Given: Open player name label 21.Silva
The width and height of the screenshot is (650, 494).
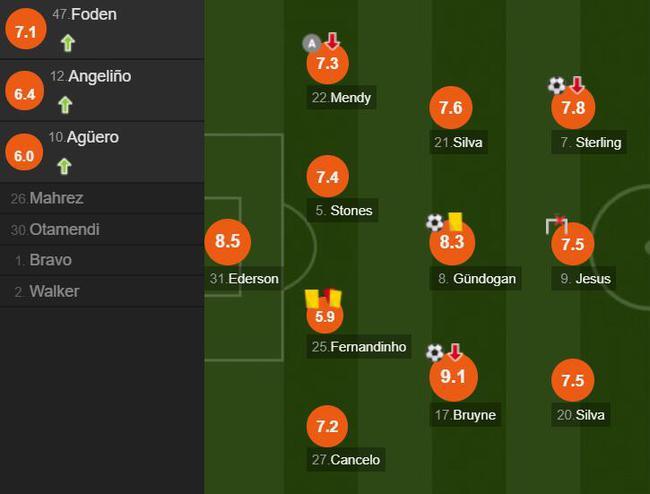Looking at the screenshot, I should [x=458, y=143].
